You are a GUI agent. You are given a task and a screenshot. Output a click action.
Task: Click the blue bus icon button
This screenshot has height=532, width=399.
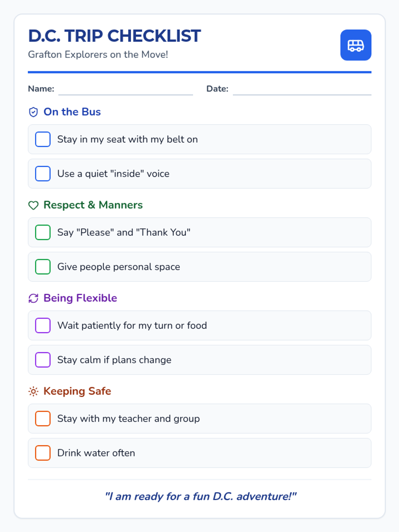(355, 45)
